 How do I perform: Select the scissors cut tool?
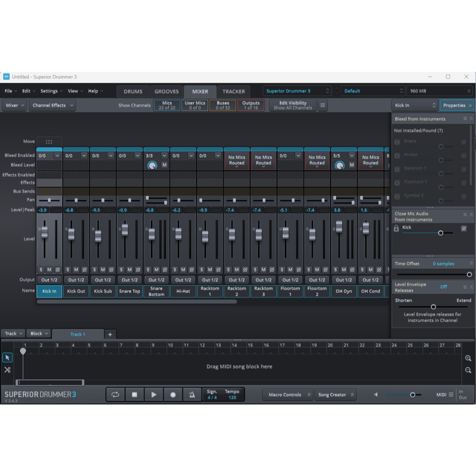coord(7,370)
